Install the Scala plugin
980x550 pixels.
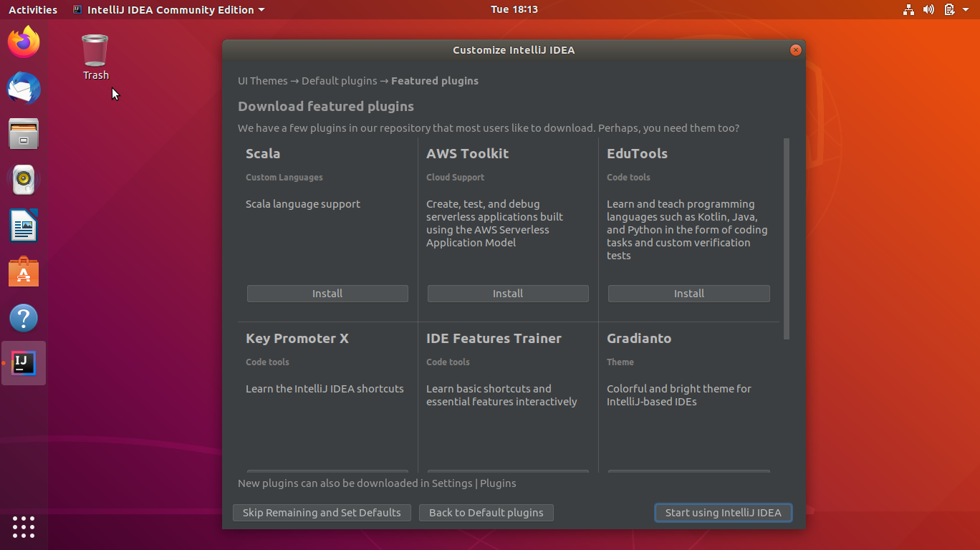pos(327,293)
